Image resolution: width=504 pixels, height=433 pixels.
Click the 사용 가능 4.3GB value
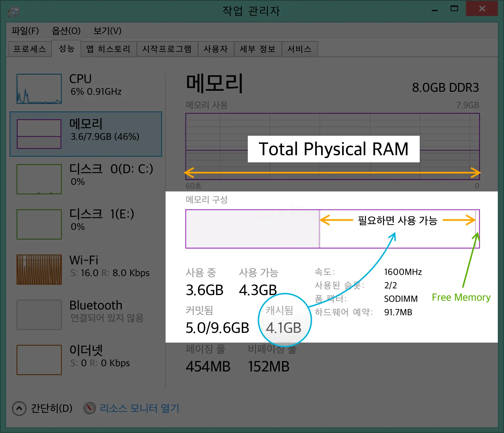(258, 290)
